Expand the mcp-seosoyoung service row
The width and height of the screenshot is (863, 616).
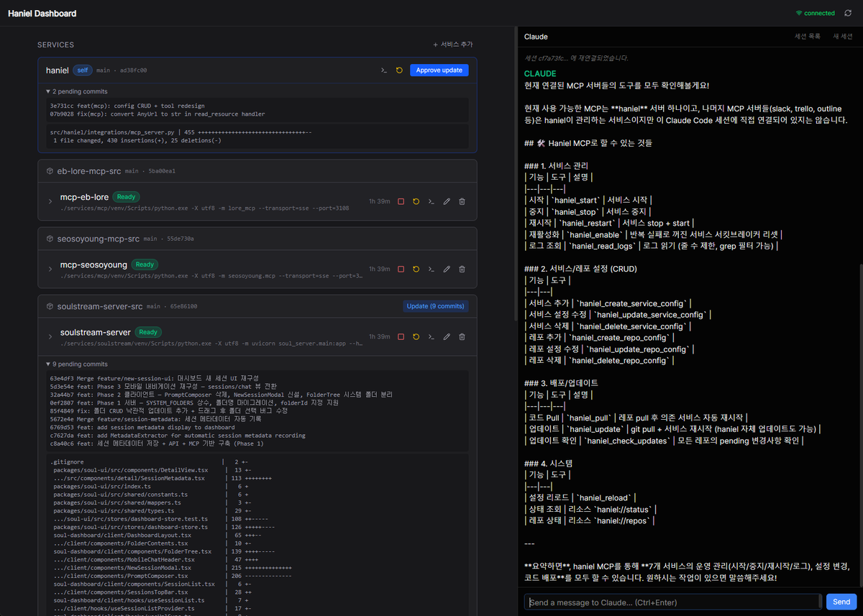pos(50,269)
